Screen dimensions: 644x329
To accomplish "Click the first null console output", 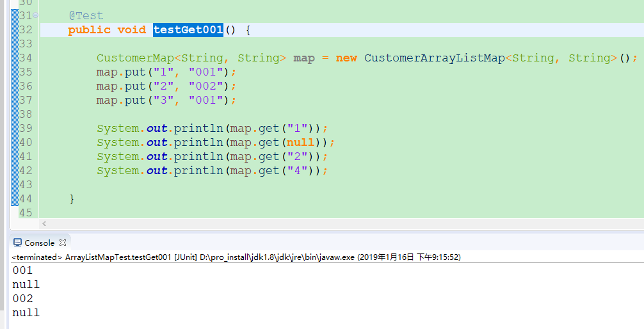I will click(26, 285).
